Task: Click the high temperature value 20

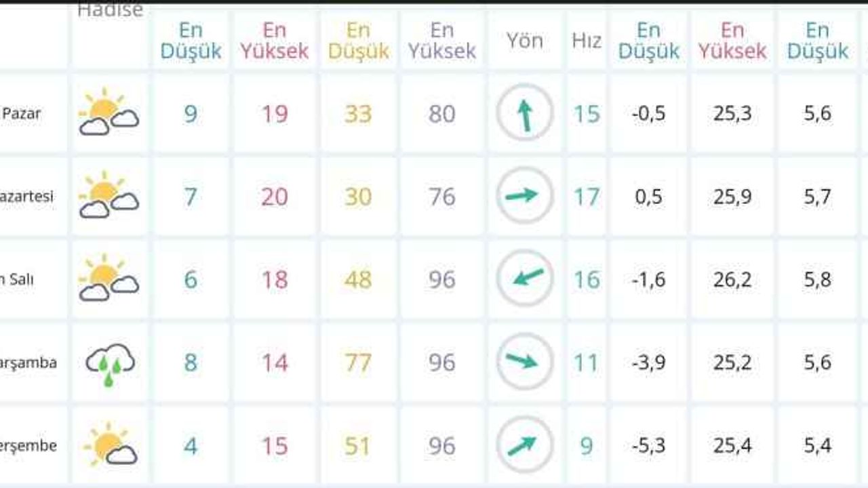Action: coord(275,197)
